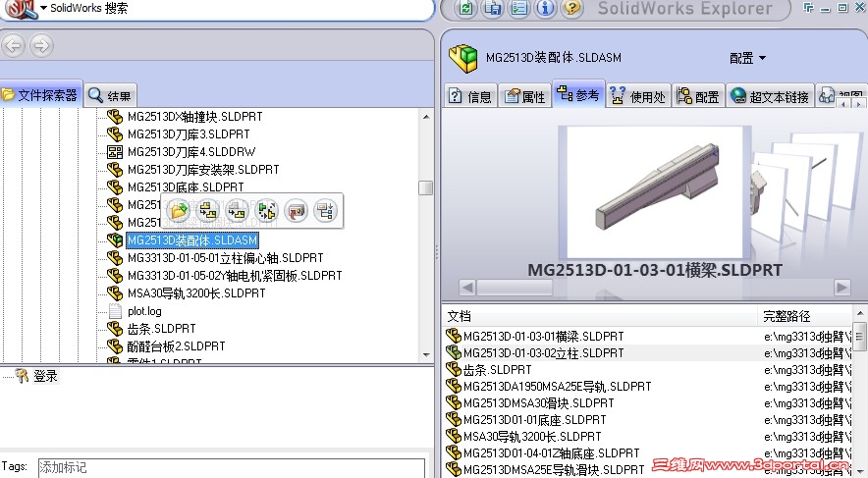868x478 pixels.
Task: Click preview carousel right arrow
Action: tap(842, 288)
